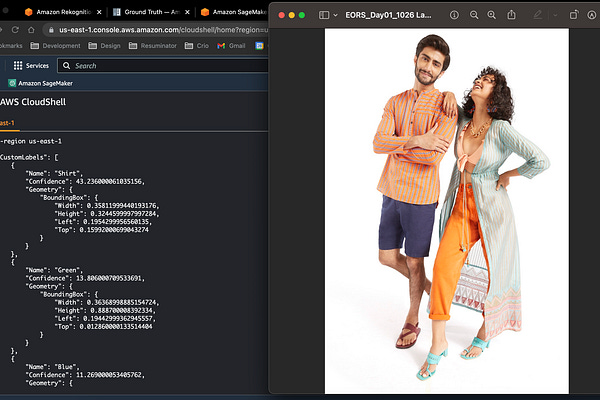Expand the Preview sidebar view dropdown

coord(335,15)
